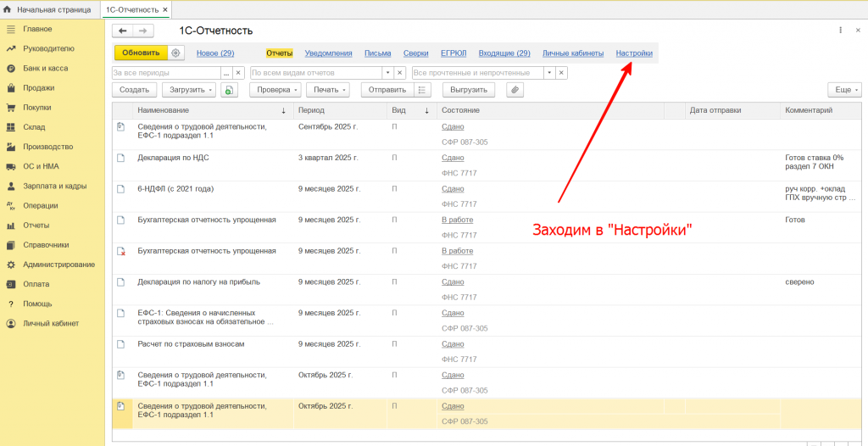The width and height of the screenshot is (868, 446).
Task: Open period selection ellipsis in За все периоды
Action: [x=225, y=73]
